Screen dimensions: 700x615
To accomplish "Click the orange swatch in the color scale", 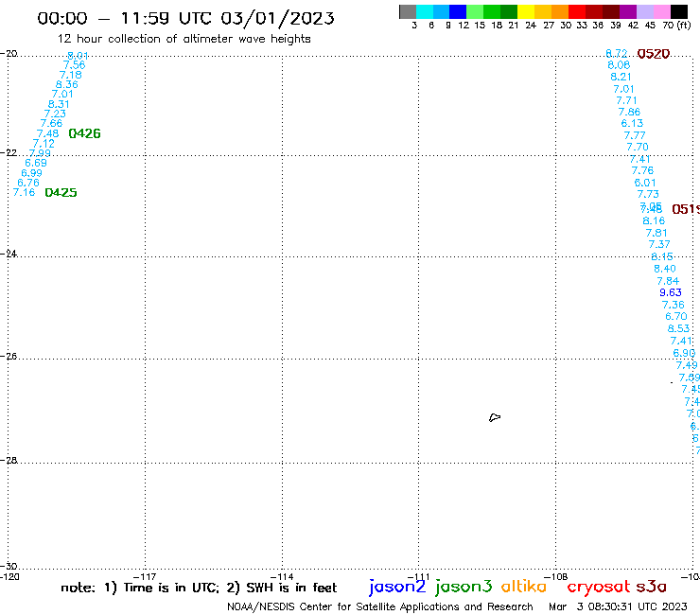I will [x=560, y=11].
